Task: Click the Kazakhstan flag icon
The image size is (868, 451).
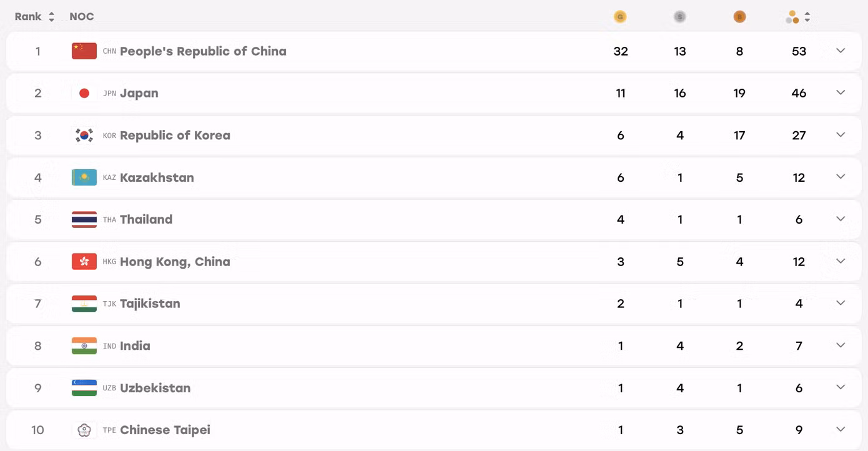Action: [x=84, y=177]
